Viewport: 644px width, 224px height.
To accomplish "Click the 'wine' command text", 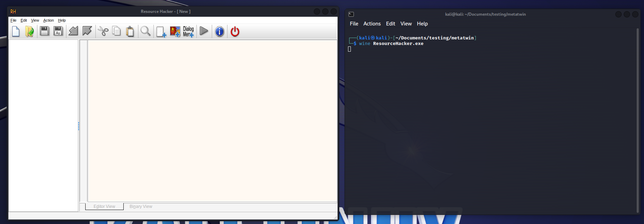I will coord(364,44).
